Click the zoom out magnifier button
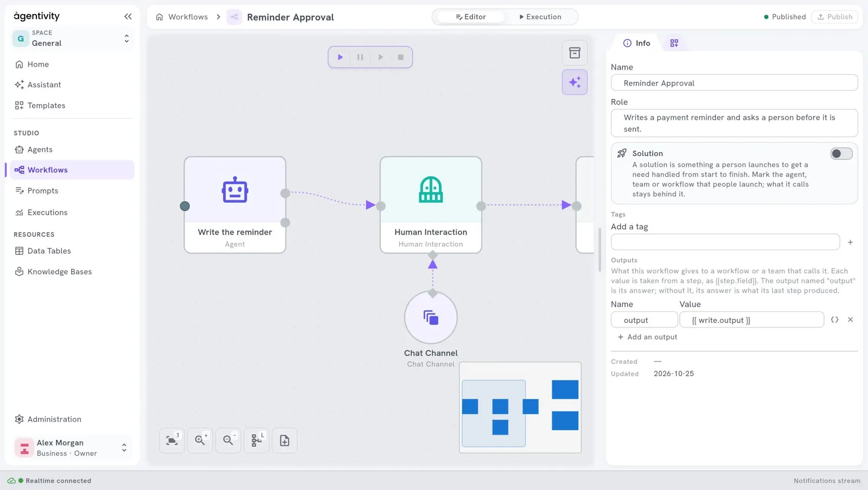 pyautogui.click(x=228, y=441)
